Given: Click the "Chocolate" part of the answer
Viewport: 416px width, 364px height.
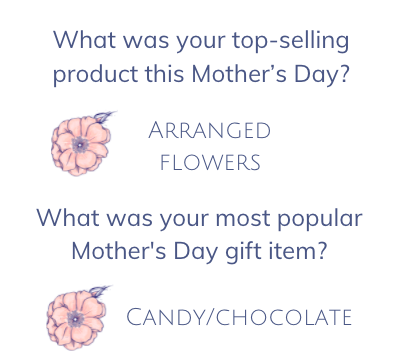Looking at the screenshot, I should [x=284, y=317].
